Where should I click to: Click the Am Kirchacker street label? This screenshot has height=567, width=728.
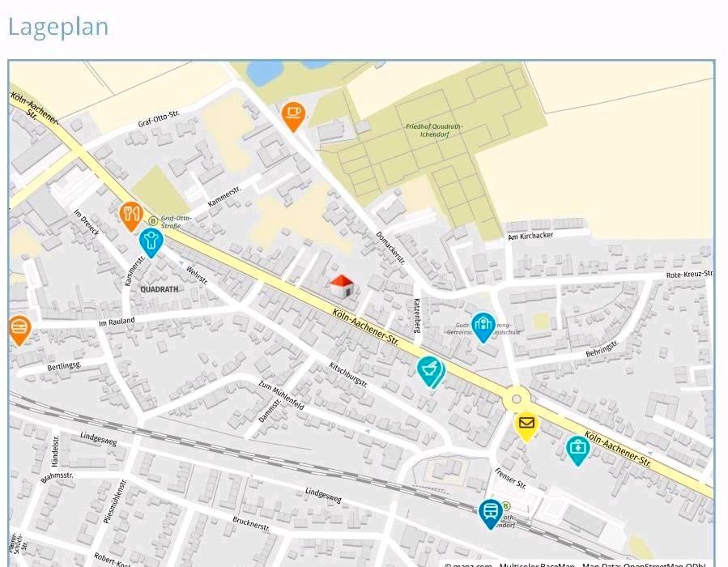coord(531,237)
